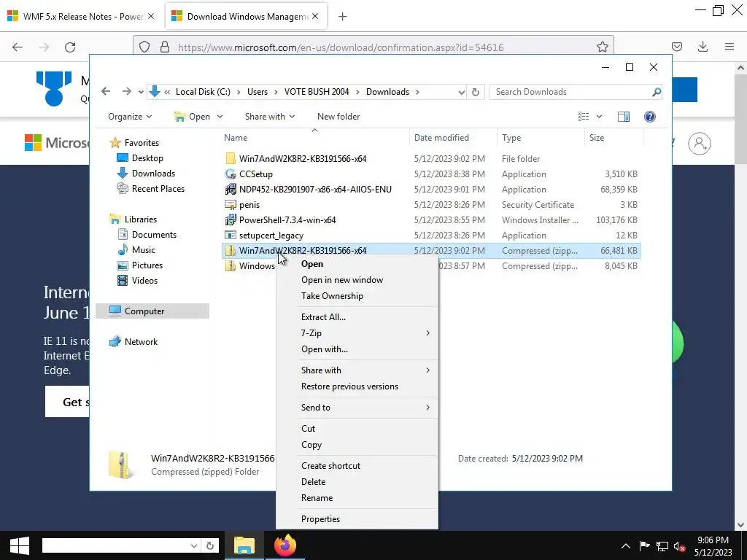Expand Open button dropdown arrow

220,117
